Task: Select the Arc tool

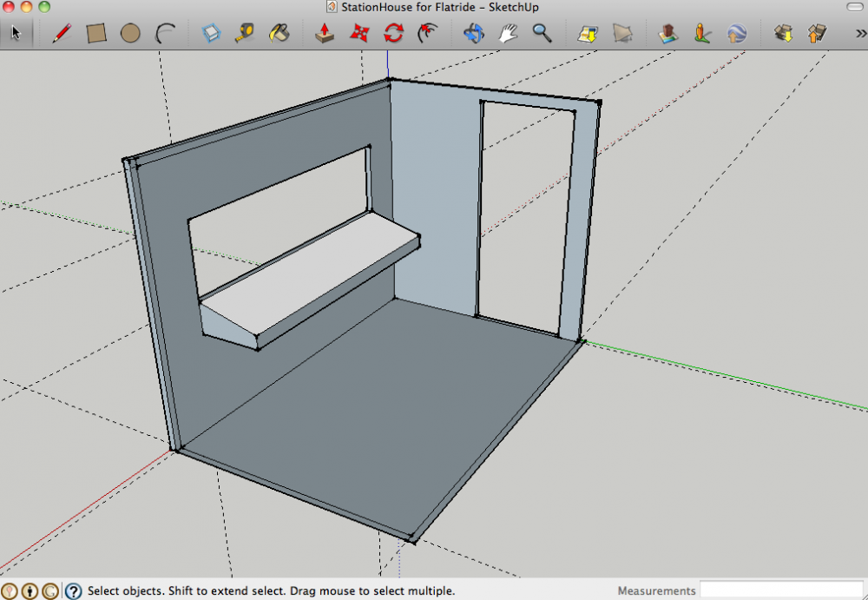Action: click(164, 34)
